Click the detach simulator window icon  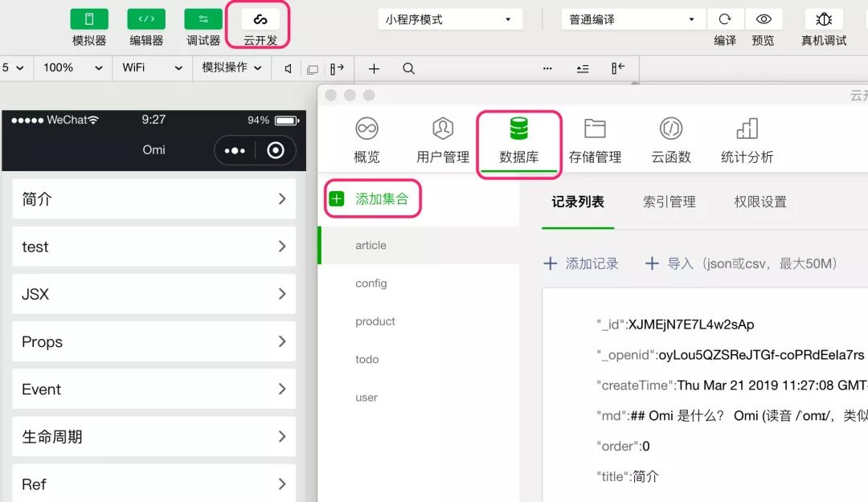click(x=313, y=69)
